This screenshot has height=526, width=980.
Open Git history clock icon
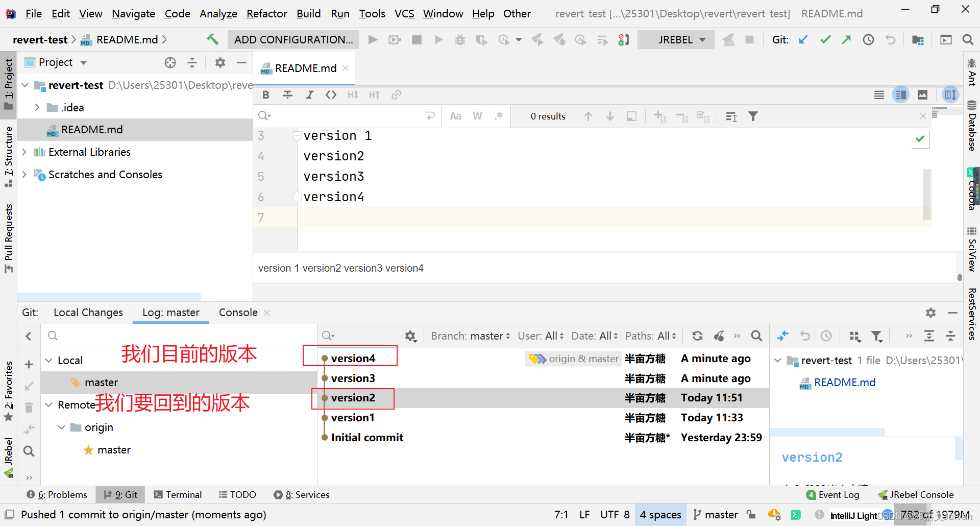click(x=868, y=39)
